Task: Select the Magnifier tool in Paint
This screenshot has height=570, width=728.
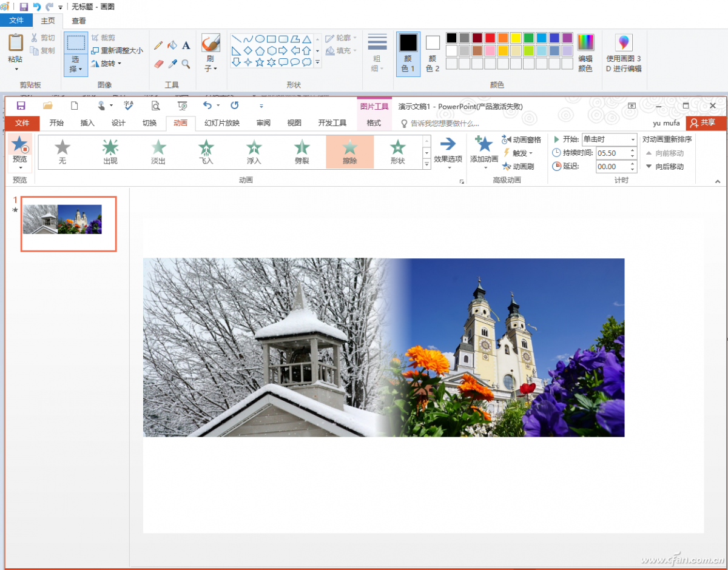Action: [186, 64]
